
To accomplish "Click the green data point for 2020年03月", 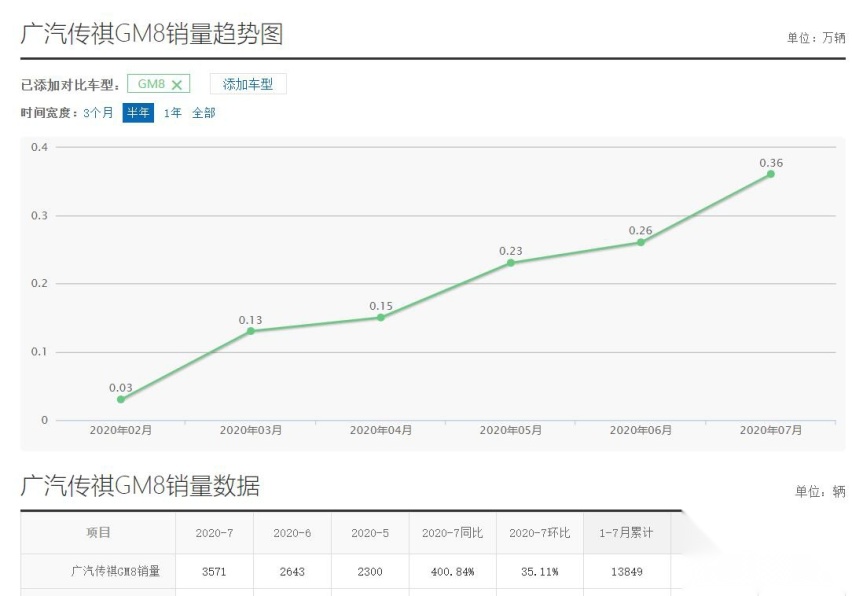I will 250,331.
